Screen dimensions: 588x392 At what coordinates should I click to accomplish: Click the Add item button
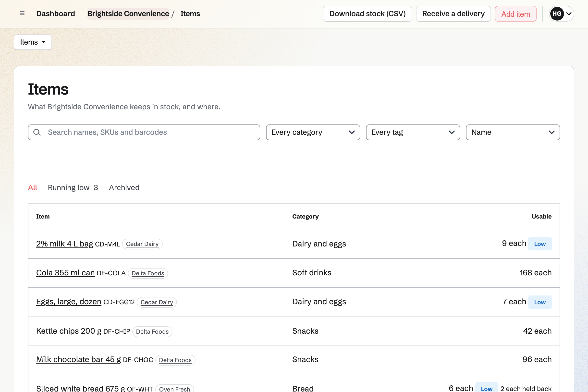pos(515,14)
